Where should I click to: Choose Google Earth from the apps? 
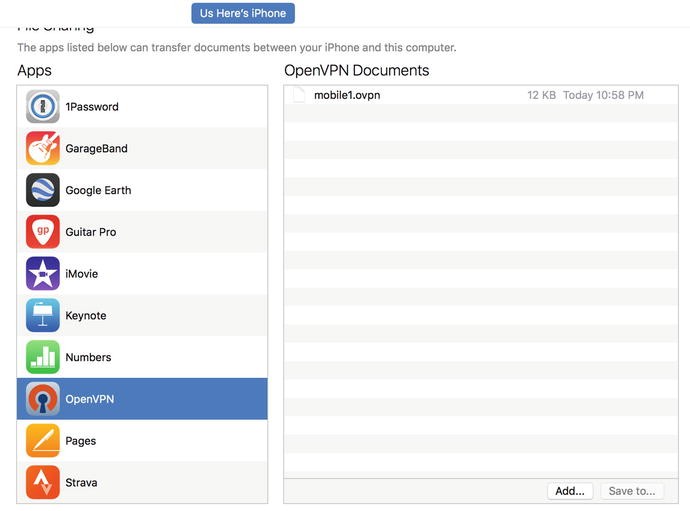tap(142, 190)
